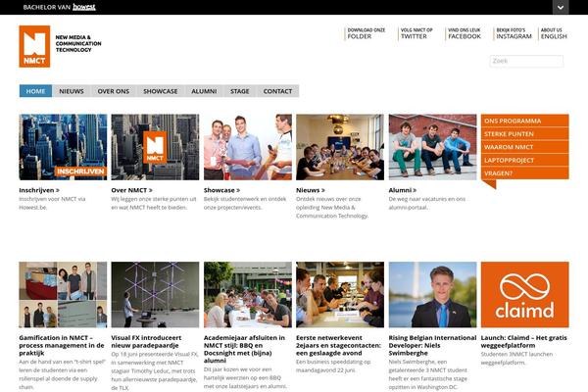This screenshot has height=392, width=588.
Task: Click the Vragen? sidebar item
Action: (x=524, y=173)
